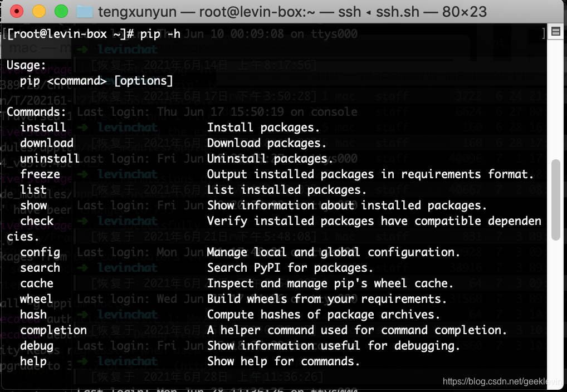
Task: Click the 'freeze' command name
Action: (x=40, y=174)
